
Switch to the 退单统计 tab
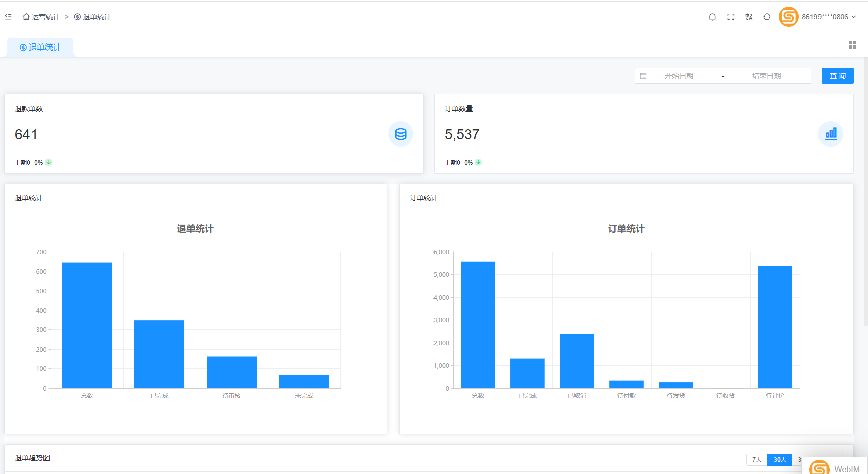(x=40, y=48)
